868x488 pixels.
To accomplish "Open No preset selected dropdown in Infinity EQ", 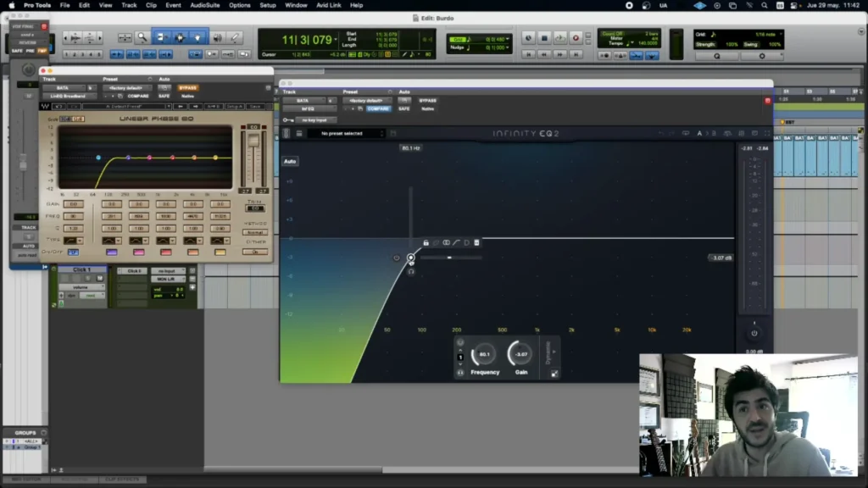I will [x=346, y=133].
